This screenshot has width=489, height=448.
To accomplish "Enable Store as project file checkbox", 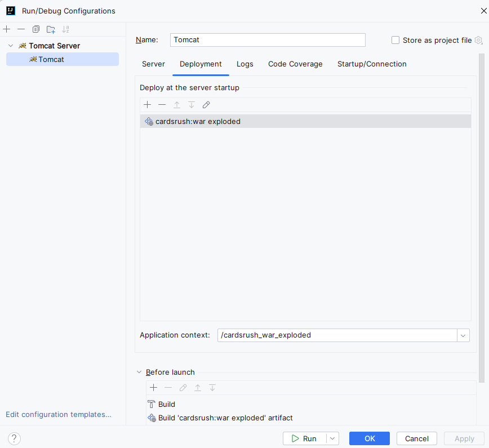I will [395, 40].
